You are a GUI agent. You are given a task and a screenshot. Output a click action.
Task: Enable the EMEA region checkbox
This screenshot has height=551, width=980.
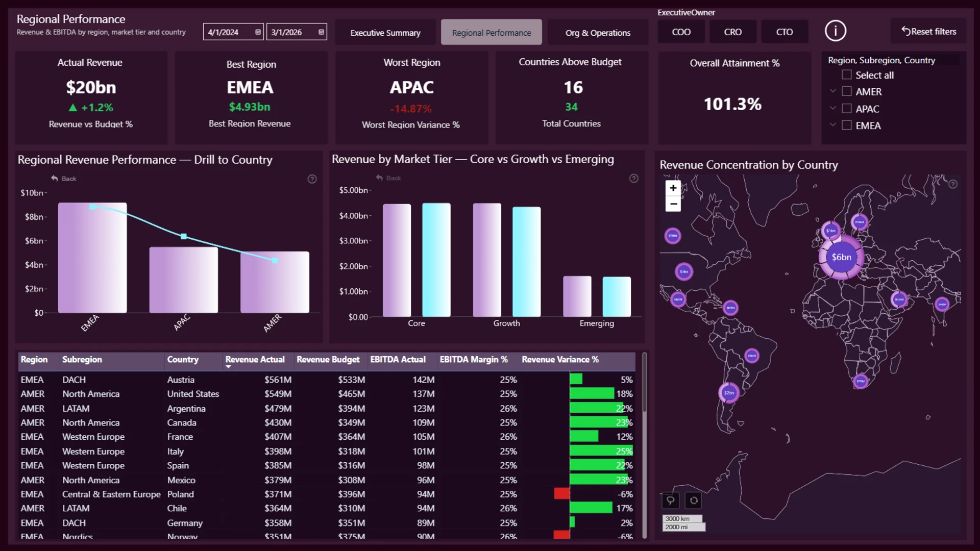(847, 126)
